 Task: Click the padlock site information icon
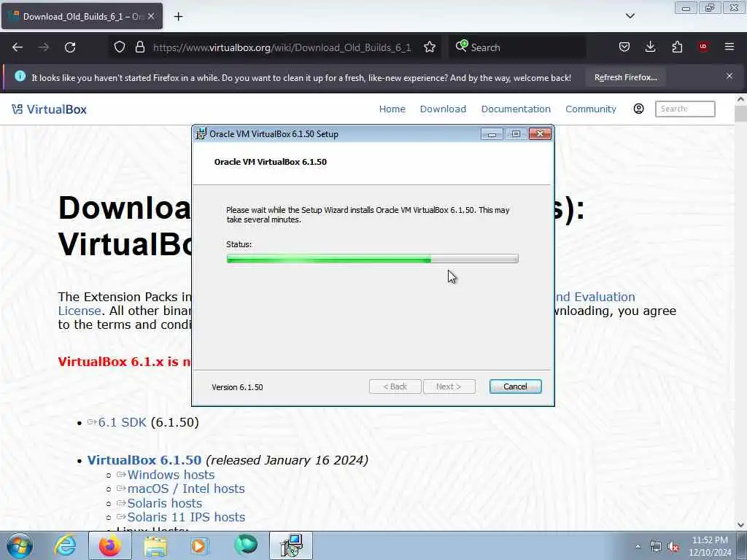click(x=139, y=47)
